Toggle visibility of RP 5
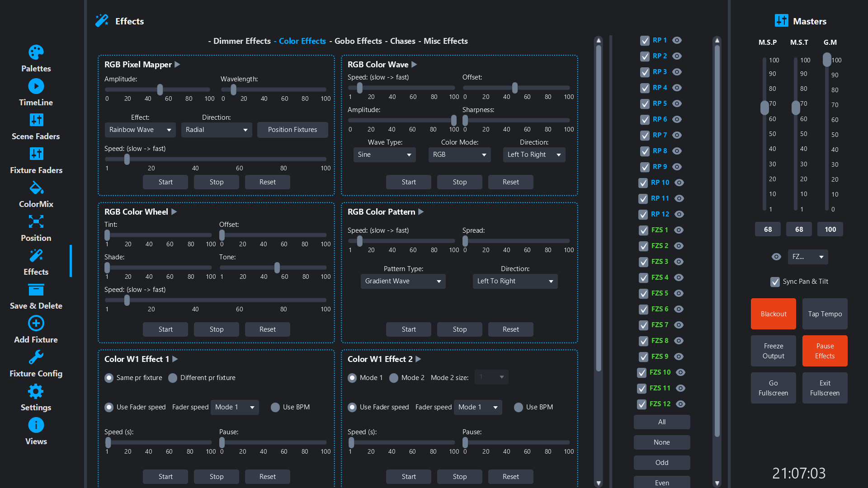The image size is (868, 488). (x=676, y=103)
